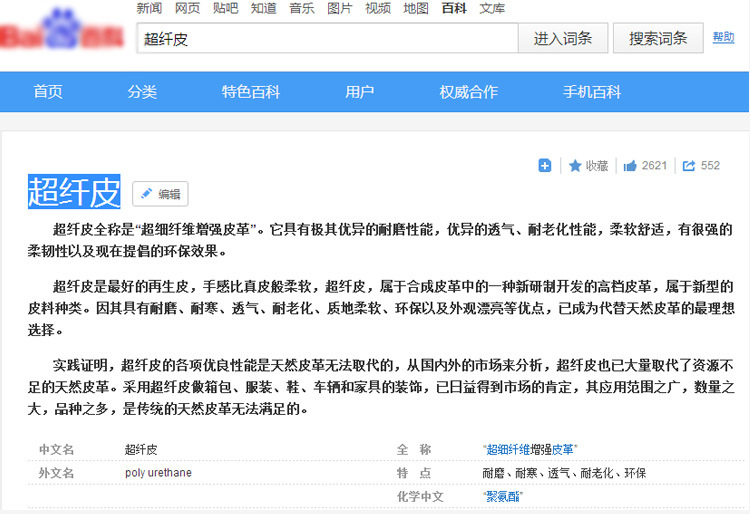Open 文库 in top navigation
This screenshot has height=514, width=750.
(492, 8)
